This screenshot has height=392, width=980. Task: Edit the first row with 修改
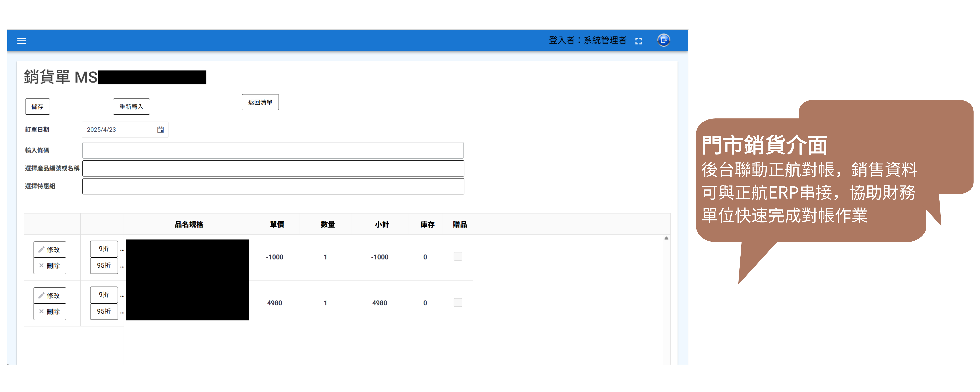[x=50, y=250]
